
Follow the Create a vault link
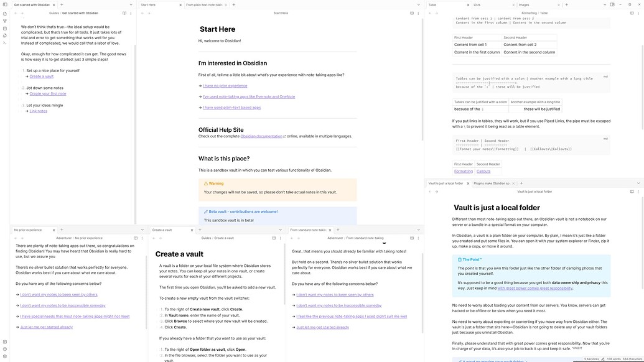pyautogui.click(x=42, y=77)
